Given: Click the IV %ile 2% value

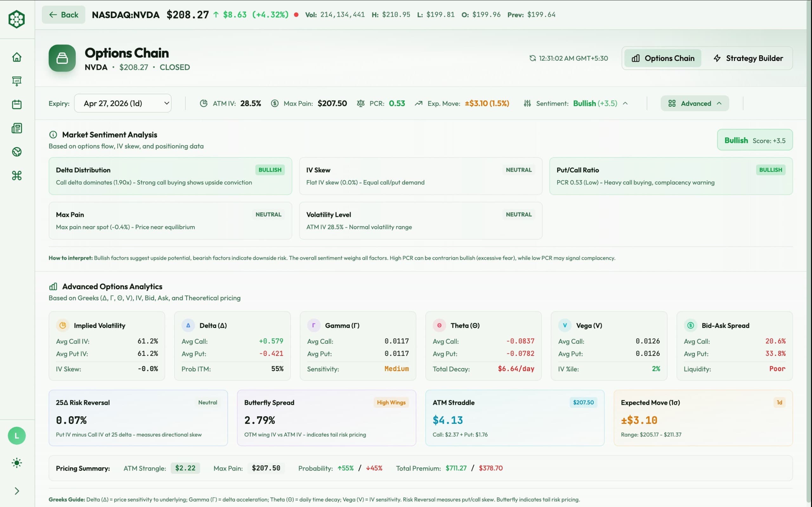Looking at the screenshot, I should (656, 369).
